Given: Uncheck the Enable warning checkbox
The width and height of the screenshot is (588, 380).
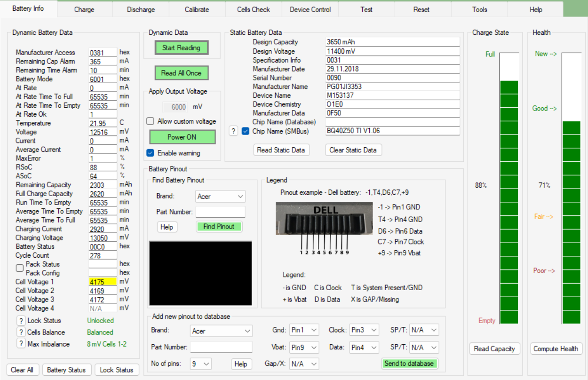Looking at the screenshot, I should click(151, 153).
